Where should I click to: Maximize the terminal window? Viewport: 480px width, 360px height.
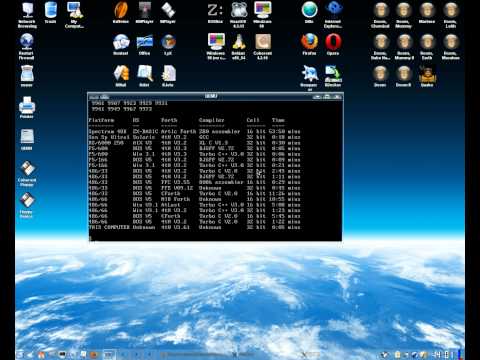pos(327,96)
